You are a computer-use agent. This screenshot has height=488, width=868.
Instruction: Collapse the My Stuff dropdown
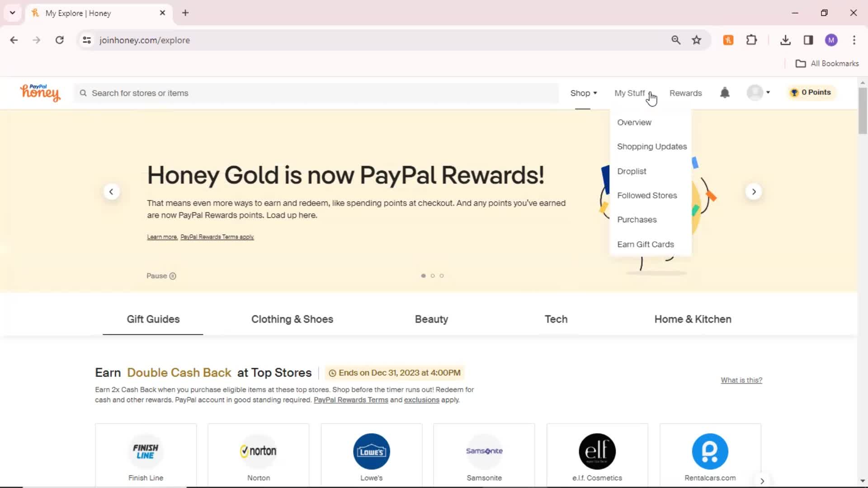632,93
